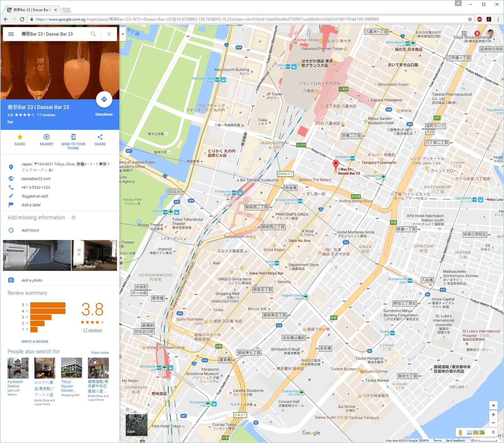Viewport: 504px width, 443px height.
Task: Expand the imagery strip chevron
Action: click(493, 433)
